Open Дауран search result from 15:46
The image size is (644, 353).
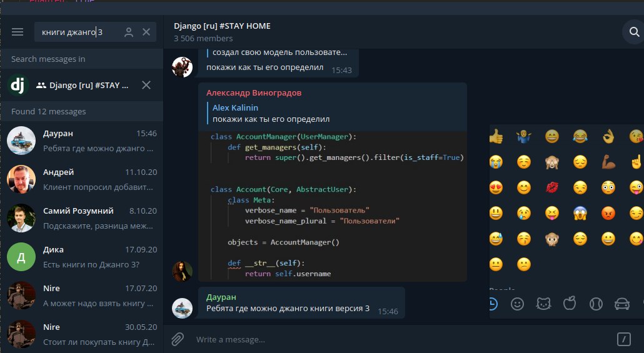click(82, 141)
